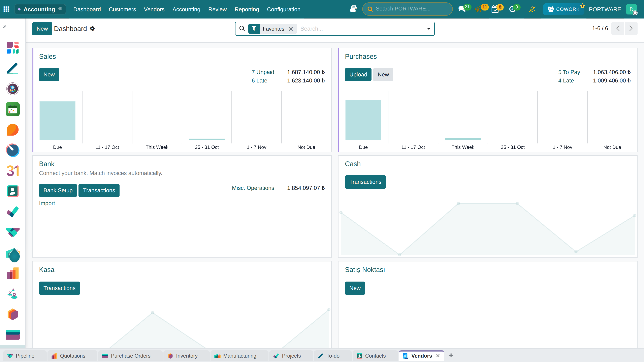The width and height of the screenshot is (644, 362).
Task: Focus the dashboard Search input
Action: click(360, 29)
